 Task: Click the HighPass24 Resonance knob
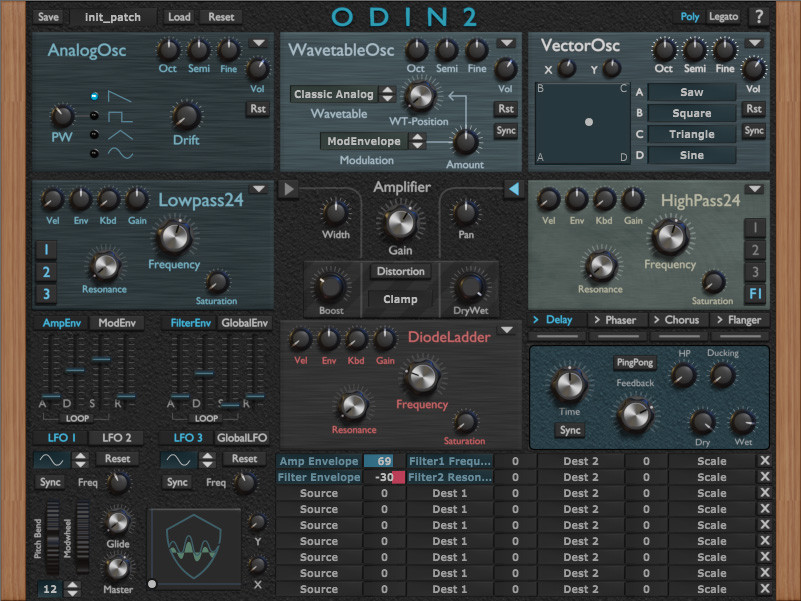pos(601,266)
